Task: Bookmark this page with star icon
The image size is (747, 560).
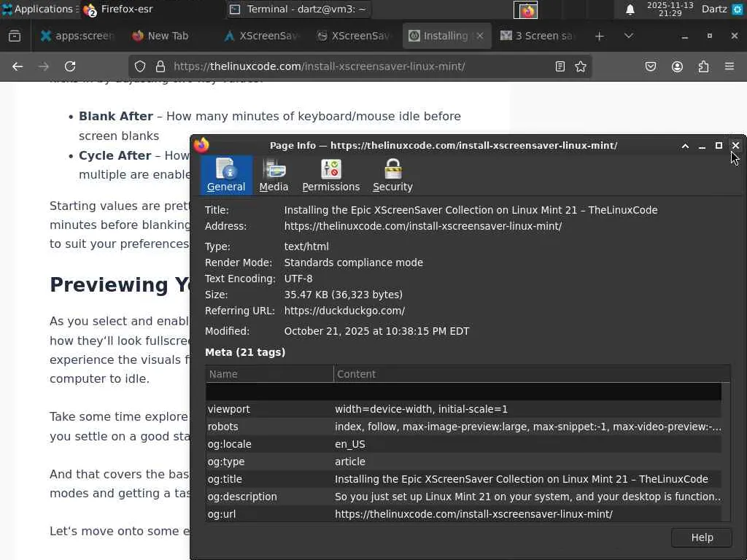Action: (x=580, y=66)
